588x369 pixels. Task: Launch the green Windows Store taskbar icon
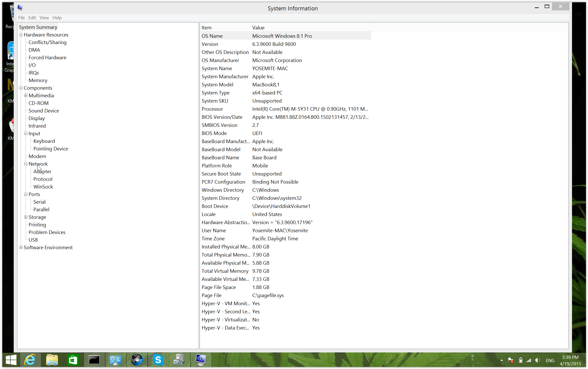click(73, 360)
